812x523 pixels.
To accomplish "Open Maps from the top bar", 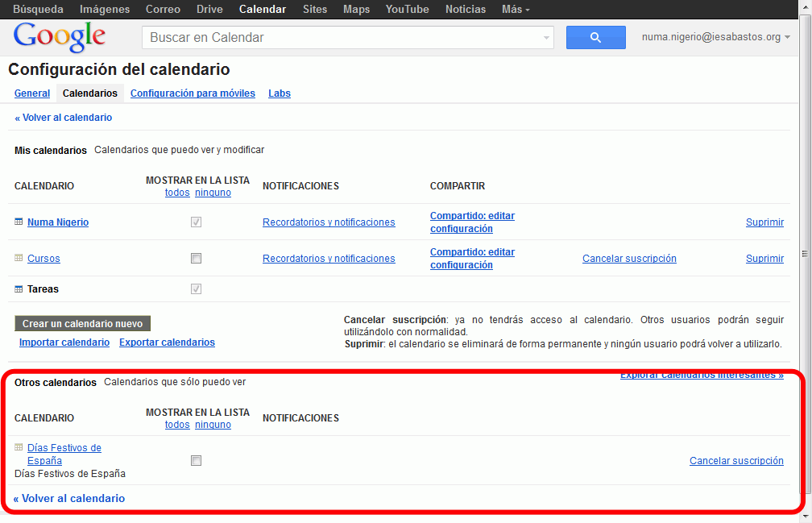I will [356, 10].
